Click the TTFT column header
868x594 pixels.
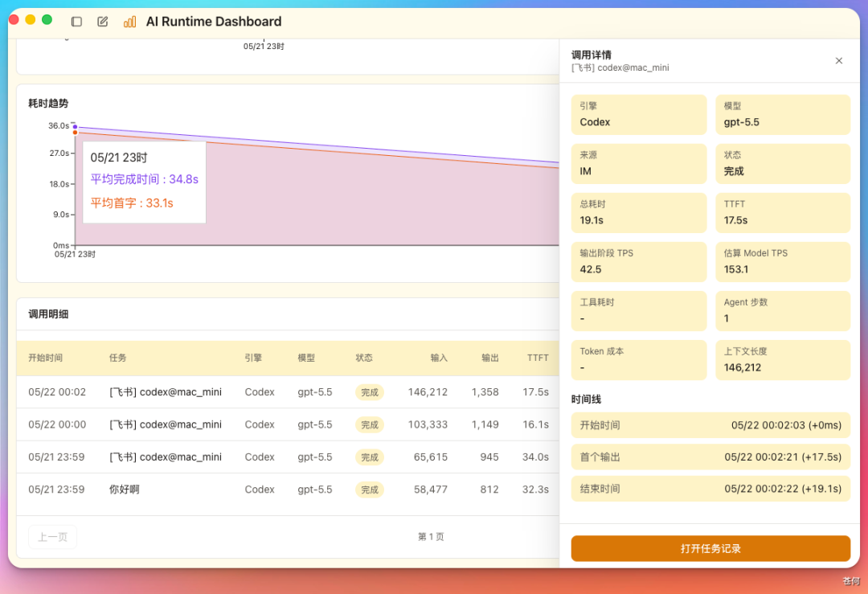538,358
